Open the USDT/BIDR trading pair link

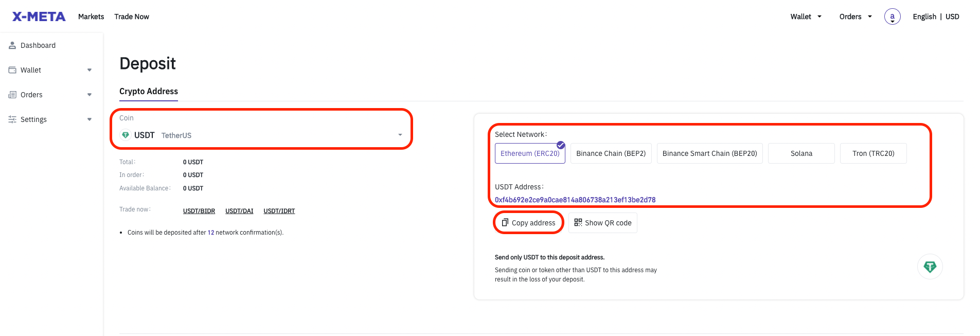click(199, 211)
